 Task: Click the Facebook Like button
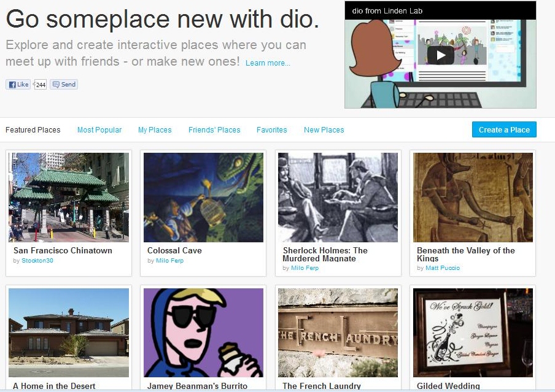coord(18,85)
